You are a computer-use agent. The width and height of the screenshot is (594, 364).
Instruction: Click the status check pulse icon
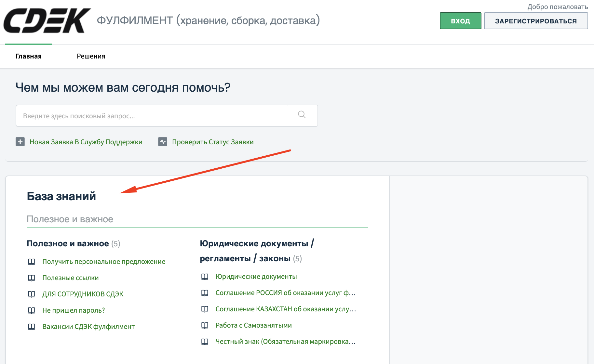point(163,142)
